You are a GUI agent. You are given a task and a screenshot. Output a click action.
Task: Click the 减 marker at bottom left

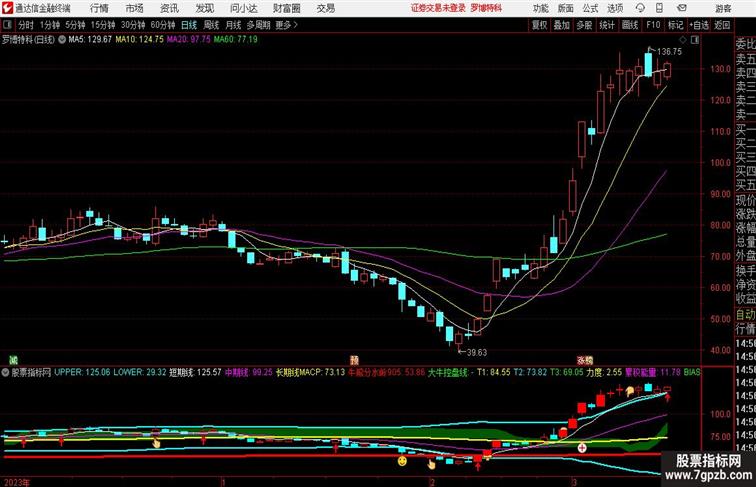tap(14, 360)
